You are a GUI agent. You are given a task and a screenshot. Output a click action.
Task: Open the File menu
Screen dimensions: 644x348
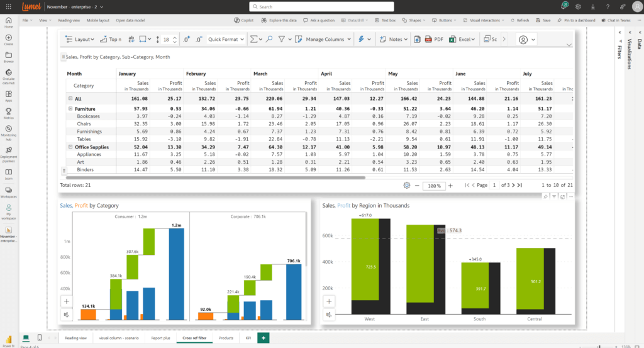(26, 20)
